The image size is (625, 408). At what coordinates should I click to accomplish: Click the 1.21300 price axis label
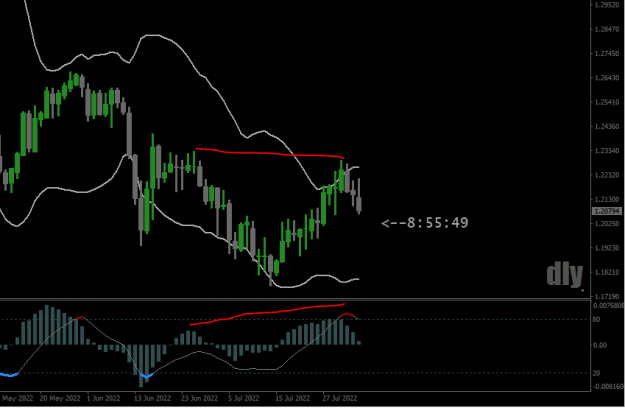(x=607, y=200)
